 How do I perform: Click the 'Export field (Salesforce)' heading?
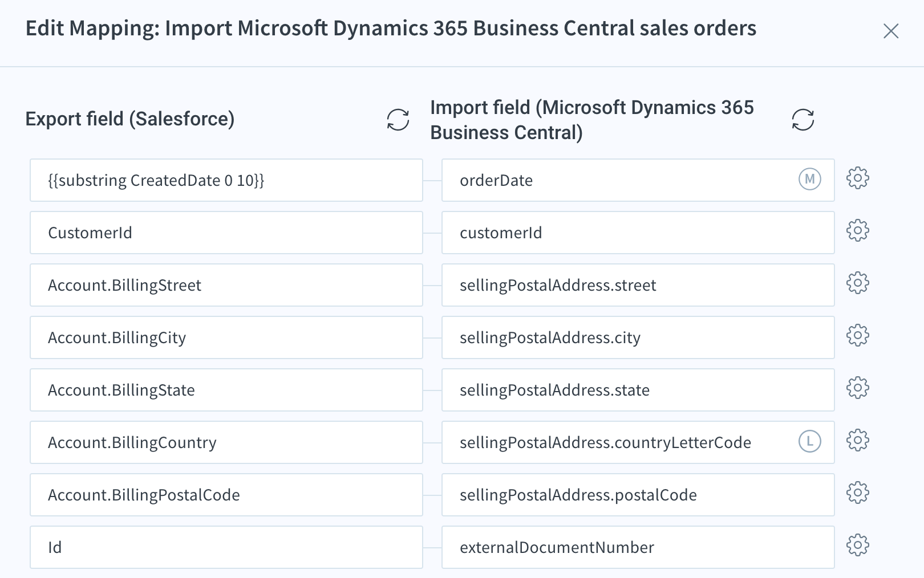pyautogui.click(x=130, y=119)
